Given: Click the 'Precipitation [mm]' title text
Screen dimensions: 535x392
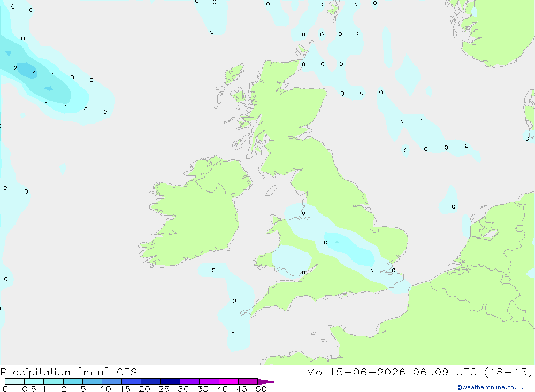Looking at the screenshot, I should click(55, 372).
